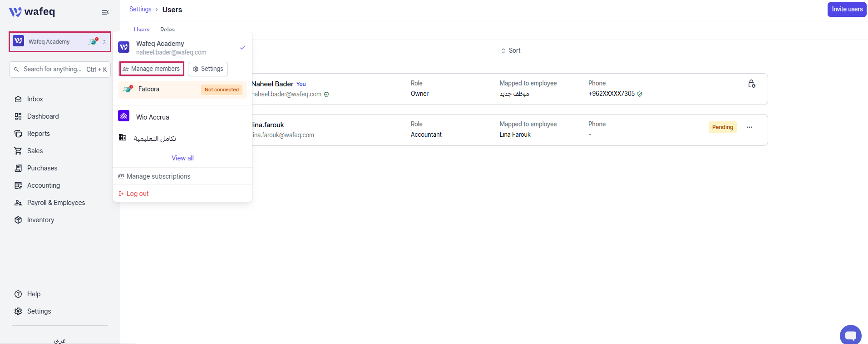Screen dimensions: 868x344
Task: Select the Wafeq Academy organization entry
Action: point(182,48)
